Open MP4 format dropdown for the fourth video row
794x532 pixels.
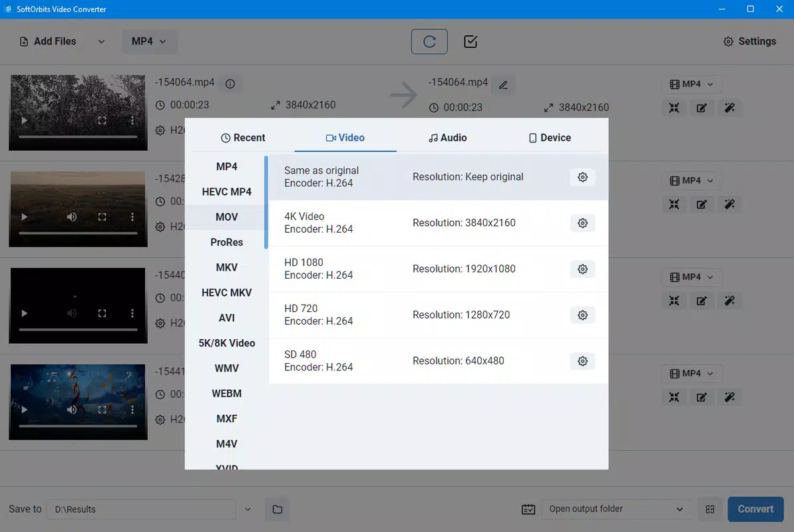tap(692, 374)
